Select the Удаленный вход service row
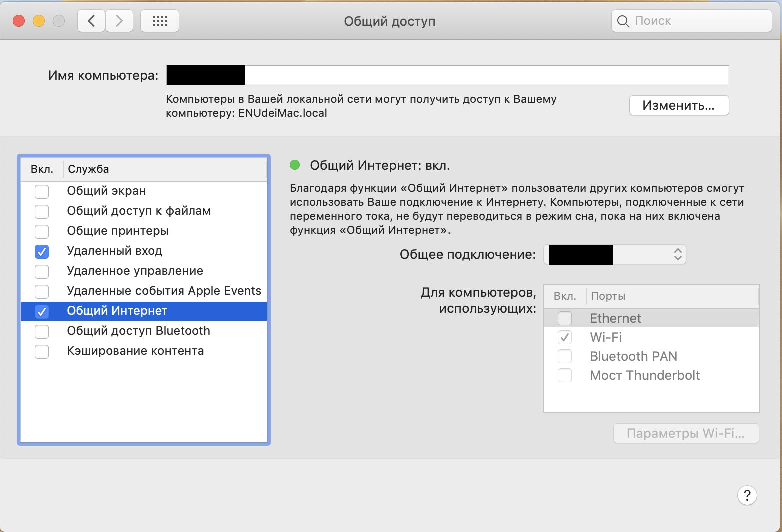 coord(144,251)
